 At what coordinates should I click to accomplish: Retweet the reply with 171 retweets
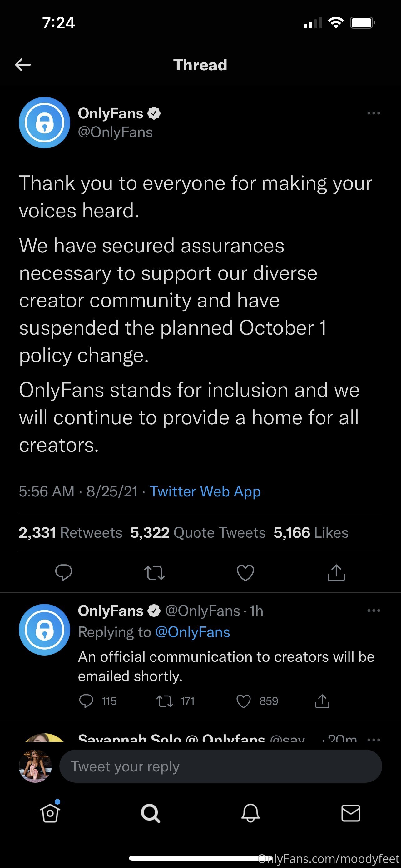click(165, 701)
